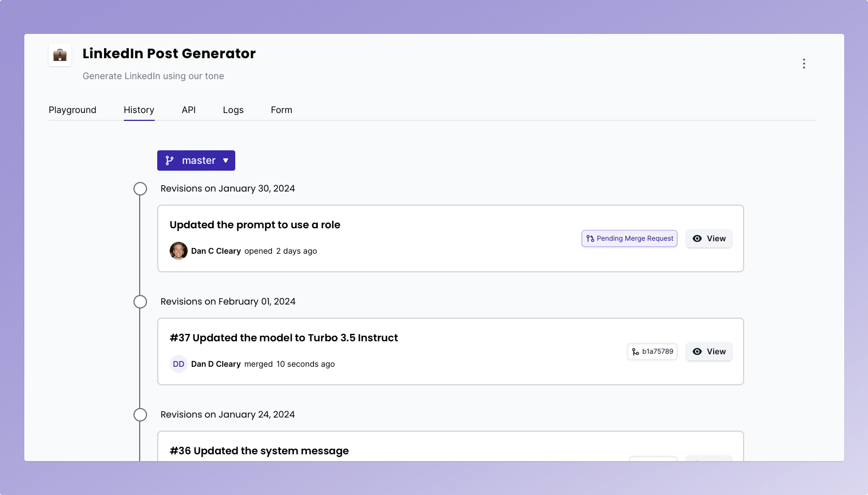The width and height of the screenshot is (868, 495).
Task: Click the b1a75789 commit hash badge
Action: point(652,351)
